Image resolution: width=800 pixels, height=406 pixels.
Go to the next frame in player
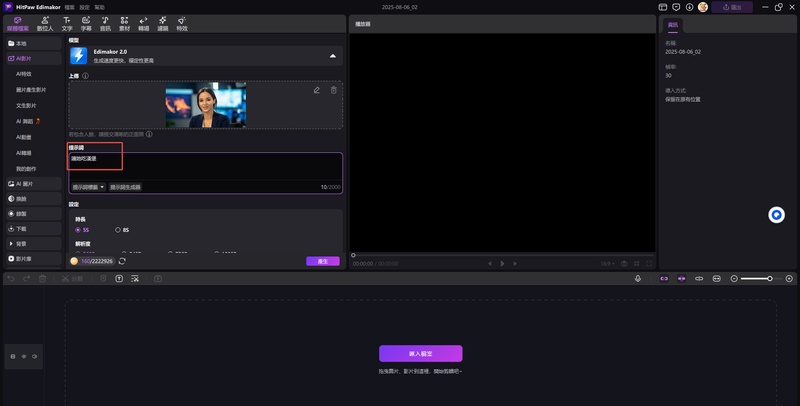pyautogui.click(x=515, y=264)
